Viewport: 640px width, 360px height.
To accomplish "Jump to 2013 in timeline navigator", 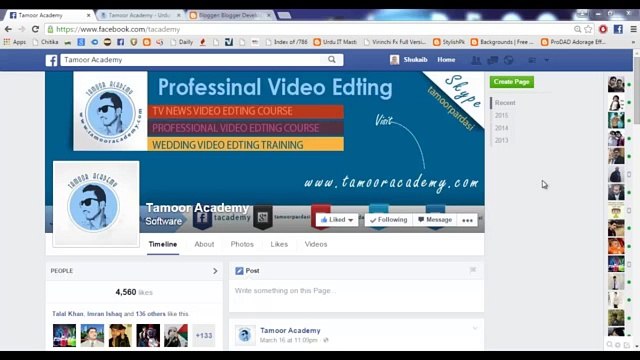I will coord(501,140).
